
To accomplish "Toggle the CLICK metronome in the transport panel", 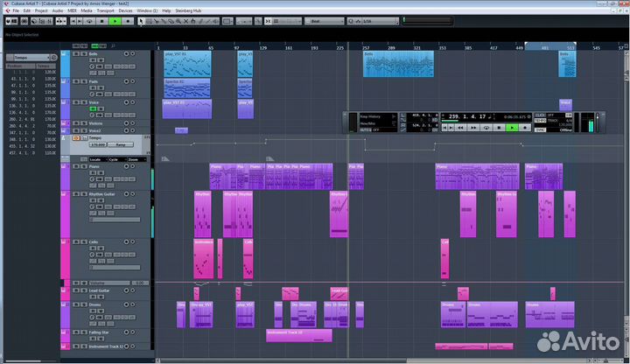I will click(541, 115).
